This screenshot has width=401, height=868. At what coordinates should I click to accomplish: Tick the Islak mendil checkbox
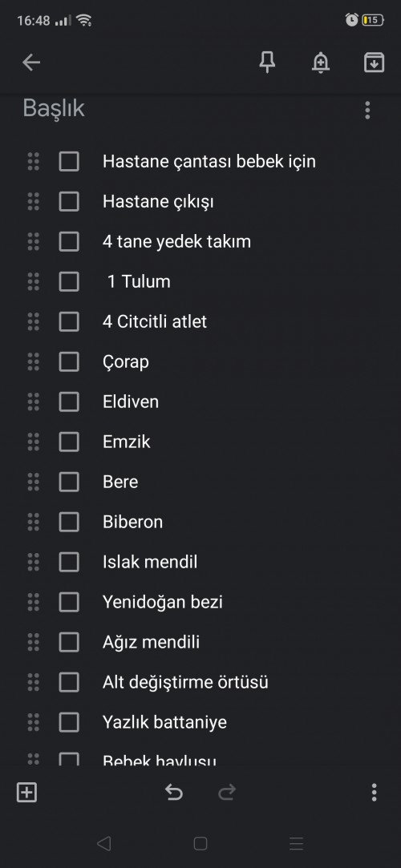point(69,562)
